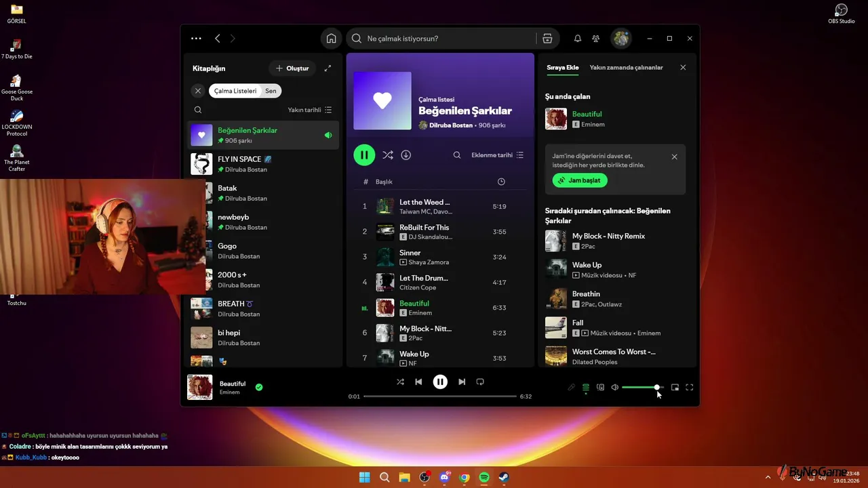The width and height of the screenshot is (868, 488).
Task: Open connect to a device
Action: pos(600,387)
